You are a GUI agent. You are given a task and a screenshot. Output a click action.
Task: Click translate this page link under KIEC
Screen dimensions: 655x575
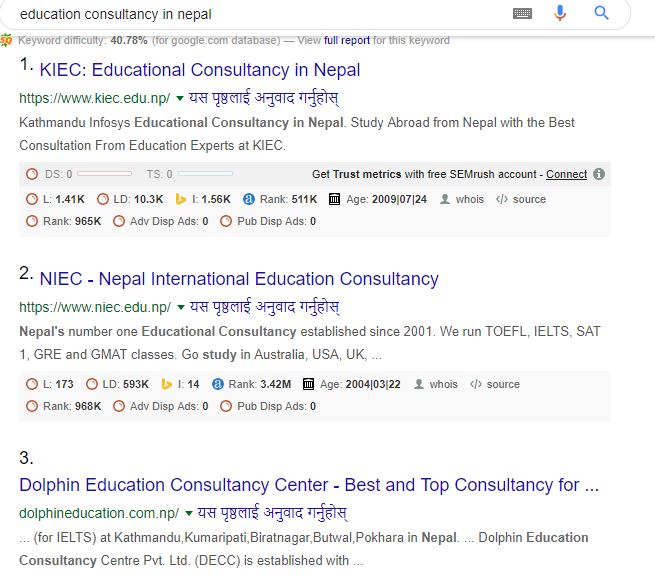pyautogui.click(x=264, y=98)
